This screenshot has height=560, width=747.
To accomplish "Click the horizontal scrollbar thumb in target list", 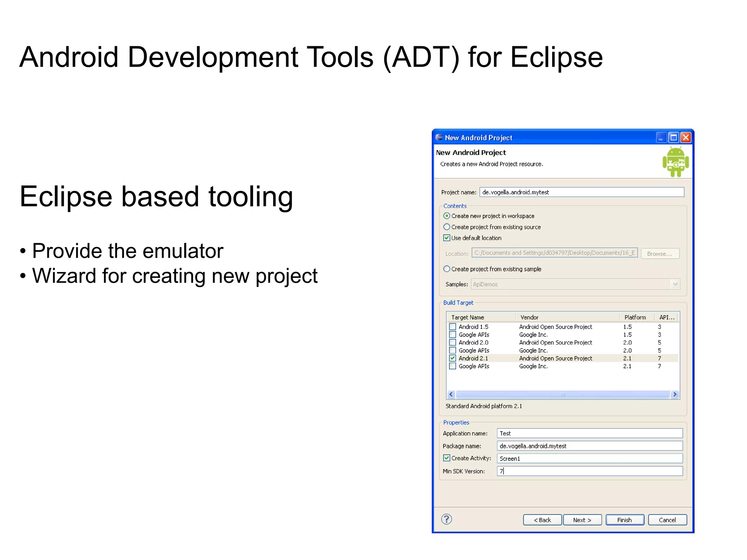I will point(562,394).
